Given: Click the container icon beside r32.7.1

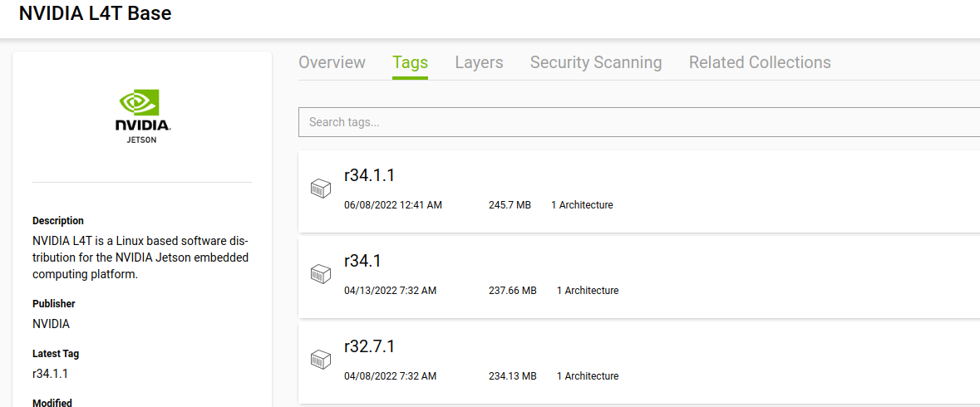Looking at the screenshot, I should [x=321, y=360].
